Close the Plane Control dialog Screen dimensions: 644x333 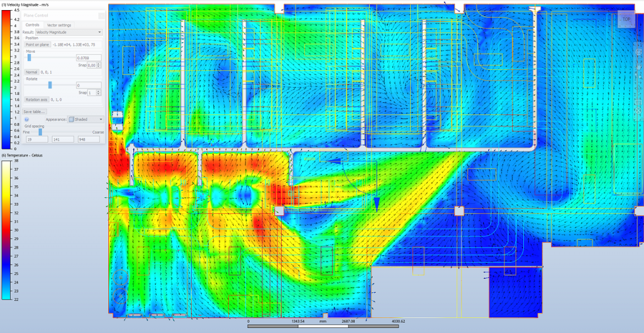[x=101, y=16]
